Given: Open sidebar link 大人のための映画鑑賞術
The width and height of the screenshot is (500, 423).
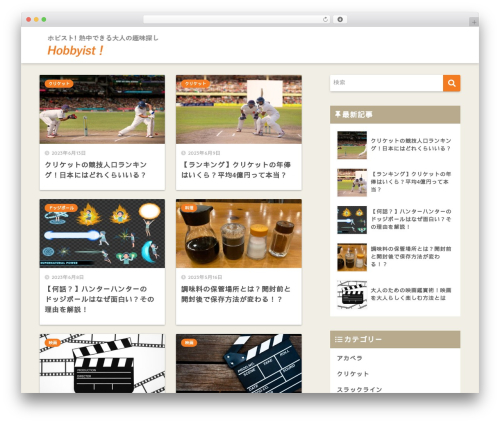Looking at the screenshot, I should click(411, 294).
